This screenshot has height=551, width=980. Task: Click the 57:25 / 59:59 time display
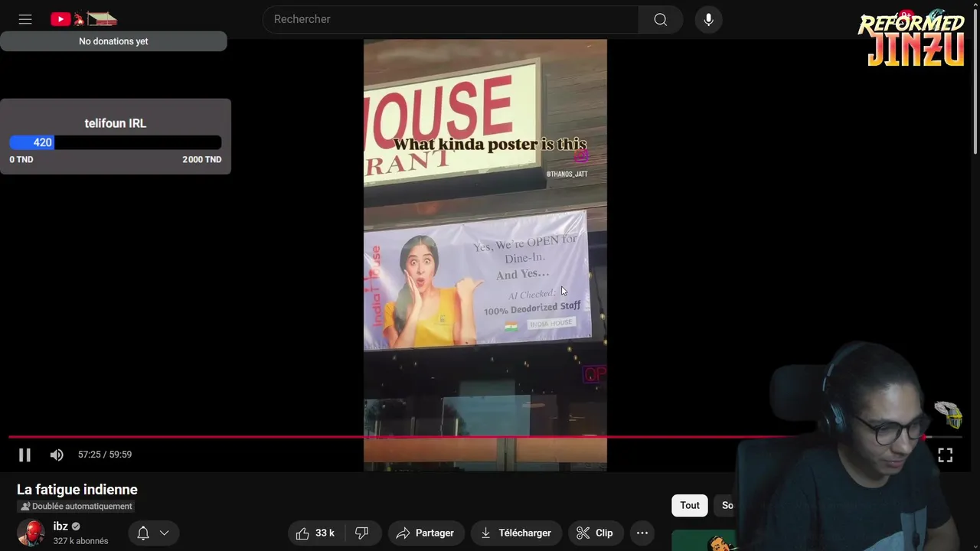(105, 455)
